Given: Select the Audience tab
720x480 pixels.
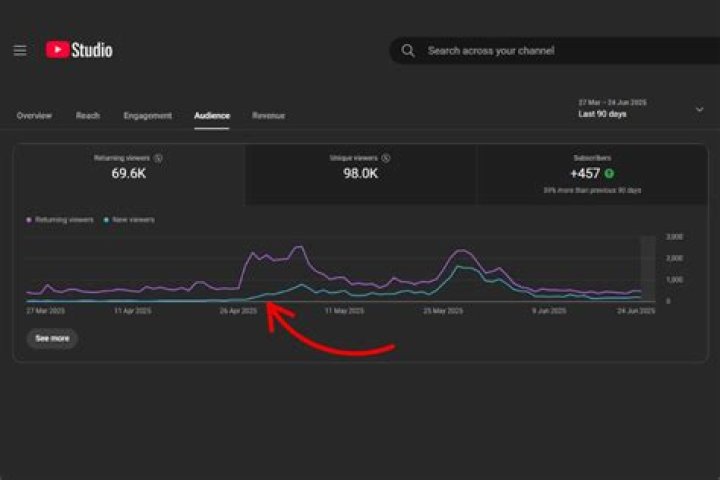Looking at the screenshot, I should coord(212,116).
